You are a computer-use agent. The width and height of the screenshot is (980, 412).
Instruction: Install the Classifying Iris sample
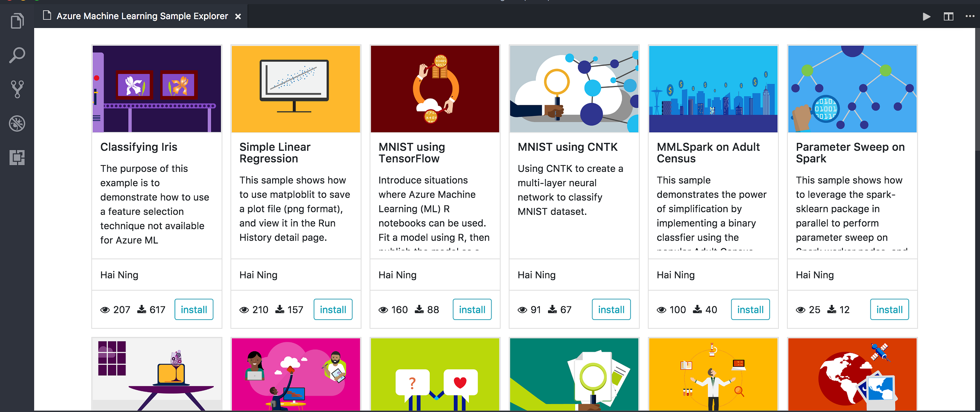pyautogui.click(x=194, y=309)
